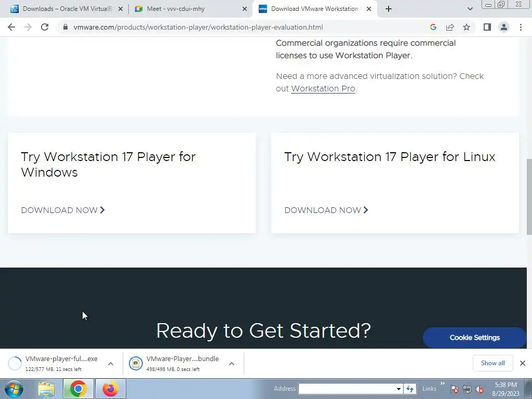Open the Windows Start menu
Viewport: 532px width, 399px height.
(x=14, y=389)
